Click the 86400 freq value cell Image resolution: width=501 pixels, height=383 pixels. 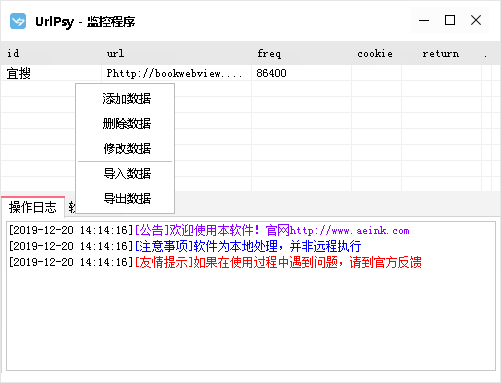(302, 73)
